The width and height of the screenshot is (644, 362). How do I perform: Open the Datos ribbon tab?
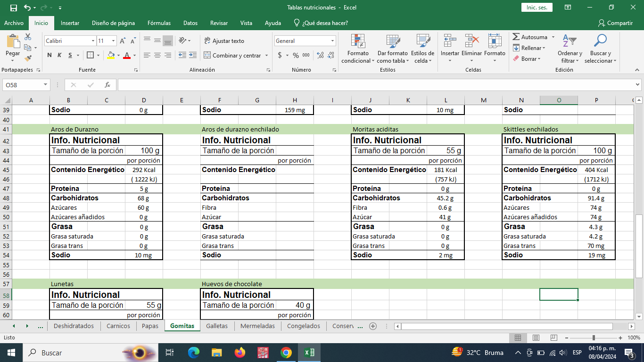[190, 23]
